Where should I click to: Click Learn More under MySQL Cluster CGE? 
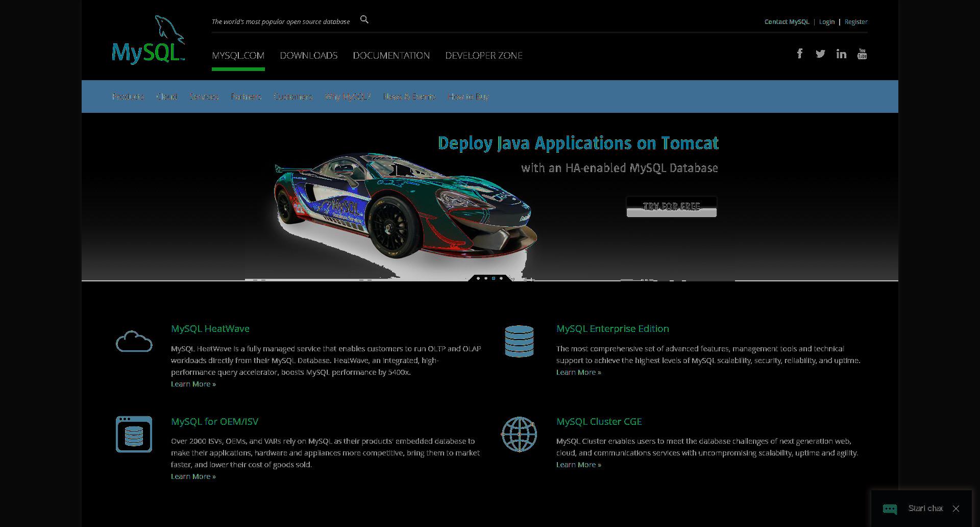tap(579, 465)
